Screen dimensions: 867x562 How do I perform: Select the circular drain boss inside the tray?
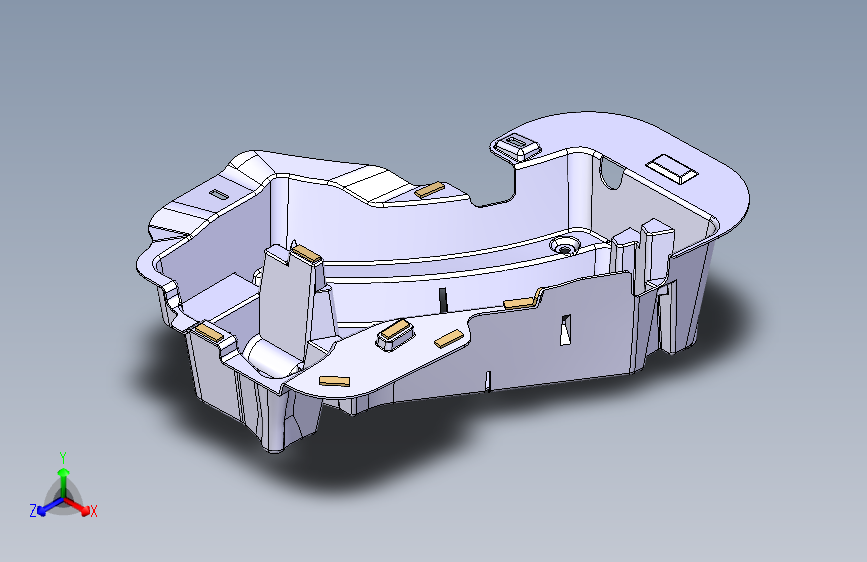(564, 245)
